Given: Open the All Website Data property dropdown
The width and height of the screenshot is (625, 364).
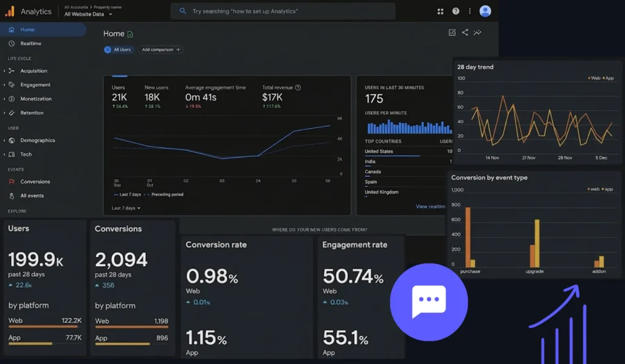Looking at the screenshot, I should [x=89, y=14].
